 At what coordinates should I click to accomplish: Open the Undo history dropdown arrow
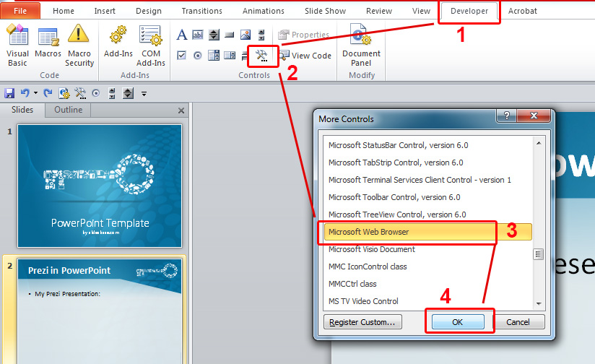(x=35, y=93)
